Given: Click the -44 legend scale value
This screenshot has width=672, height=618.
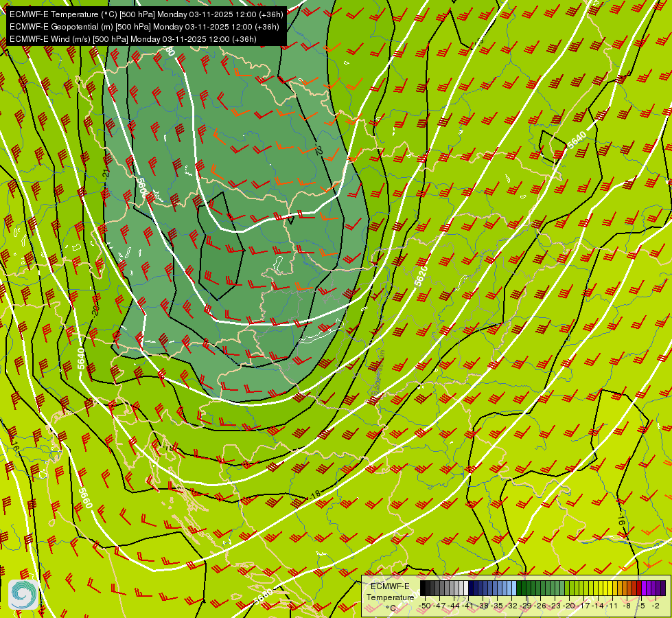Looking at the screenshot, I should [454, 606].
